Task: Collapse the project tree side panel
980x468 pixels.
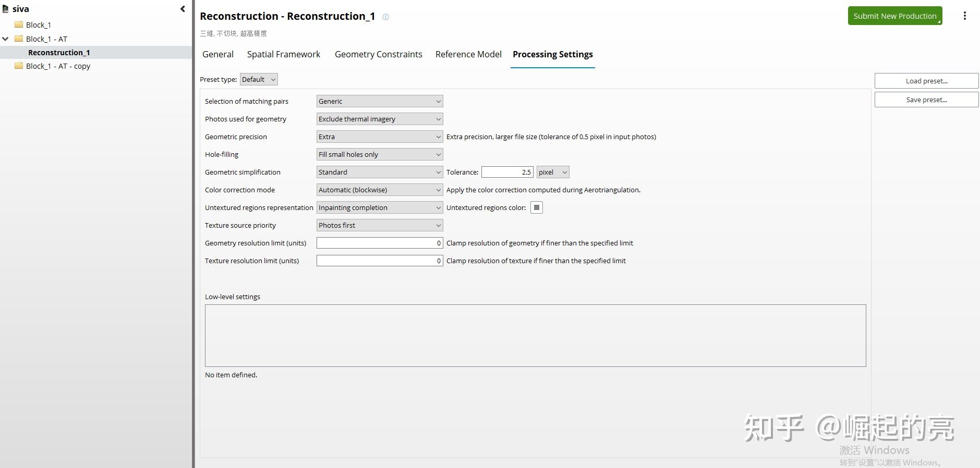Action: click(183, 9)
